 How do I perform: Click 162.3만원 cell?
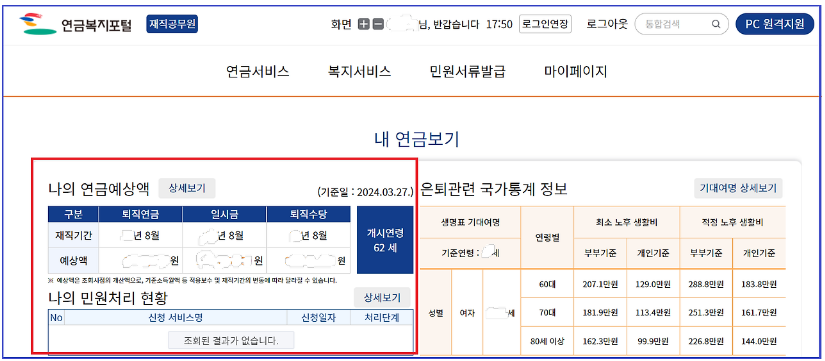pos(600,340)
